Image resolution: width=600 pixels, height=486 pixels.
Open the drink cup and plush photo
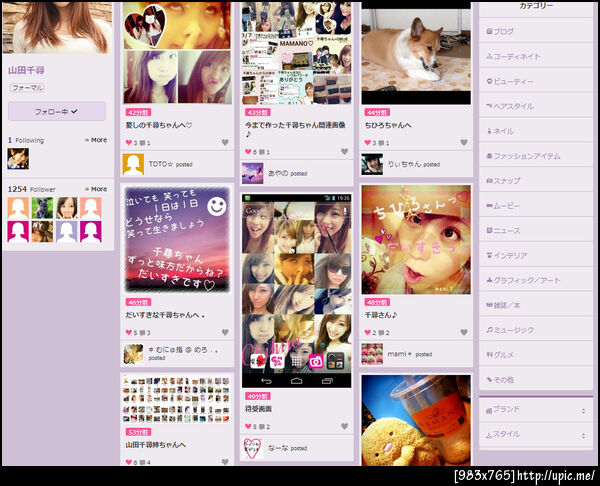[x=416, y=420]
